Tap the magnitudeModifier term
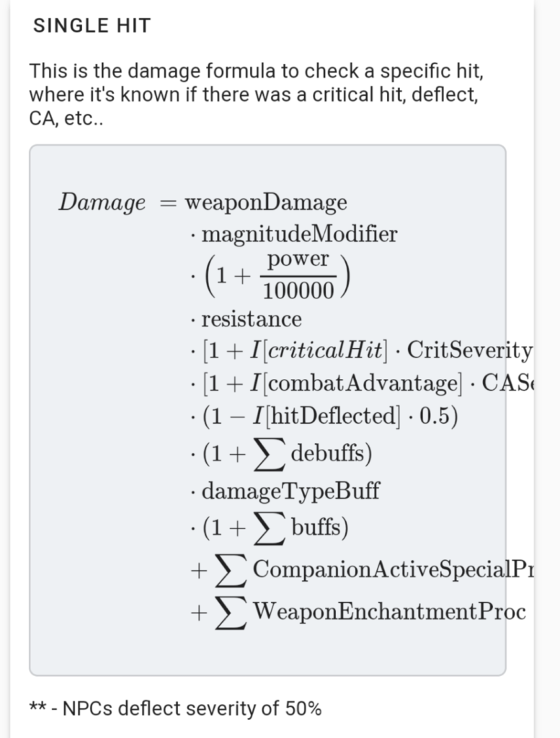Image resolution: width=560 pixels, height=738 pixels. pyautogui.click(x=299, y=234)
